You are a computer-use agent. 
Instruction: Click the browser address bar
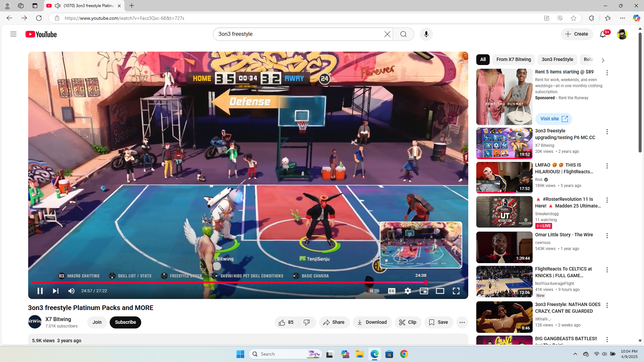point(302,18)
